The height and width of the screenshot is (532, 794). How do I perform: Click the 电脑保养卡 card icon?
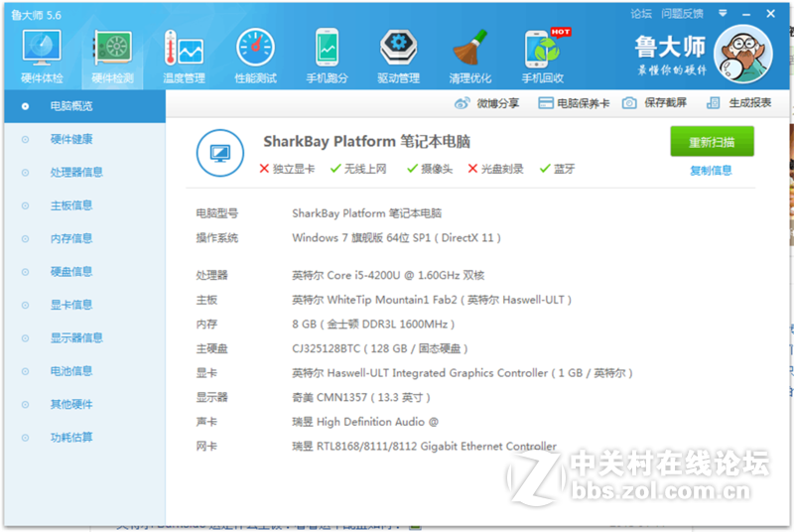(x=545, y=103)
